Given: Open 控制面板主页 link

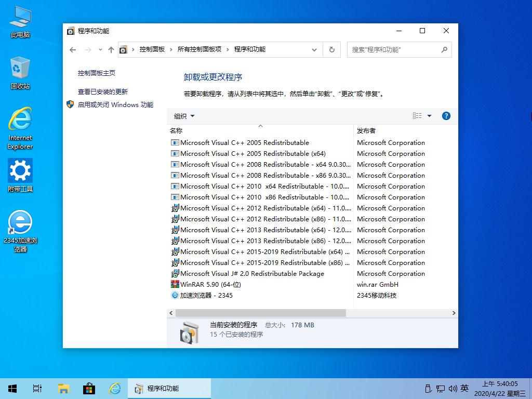Looking at the screenshot, I should (96, 73).
